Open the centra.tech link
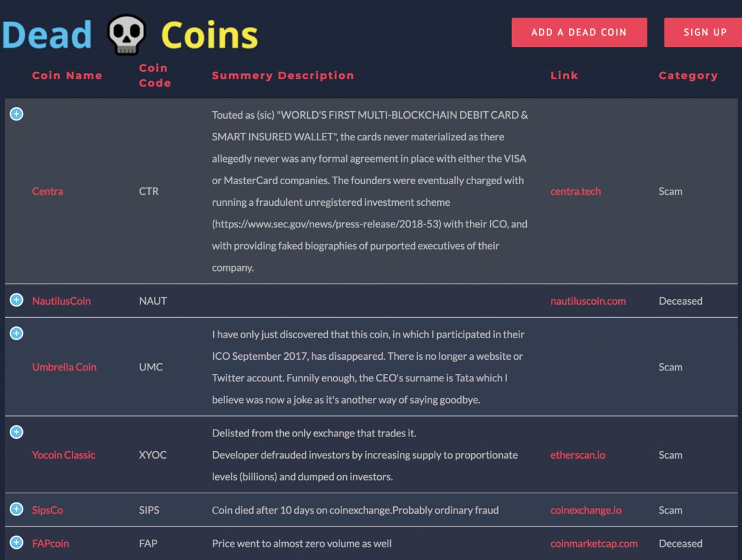 pos(576,191)
